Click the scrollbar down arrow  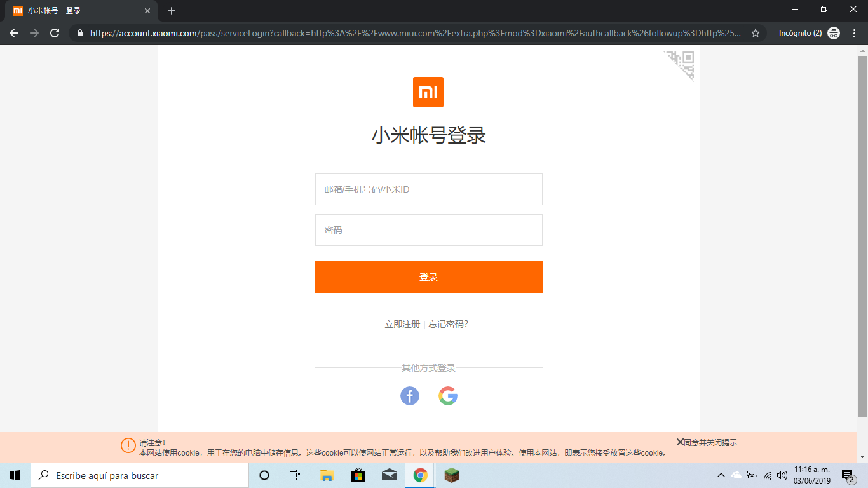[862, 457]
